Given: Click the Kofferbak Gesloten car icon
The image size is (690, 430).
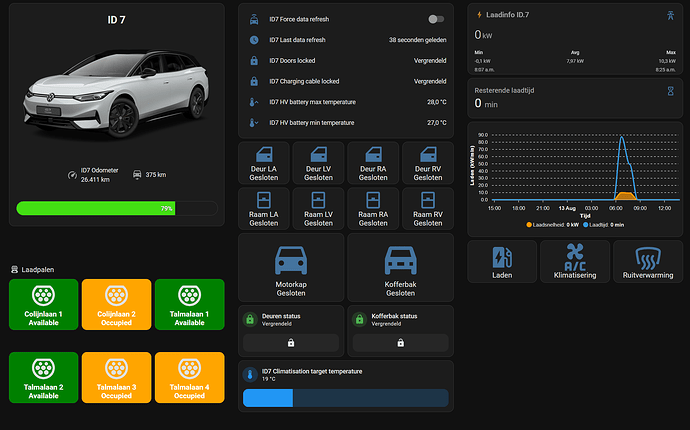Looking at the screenshot, I should (400, 261).
